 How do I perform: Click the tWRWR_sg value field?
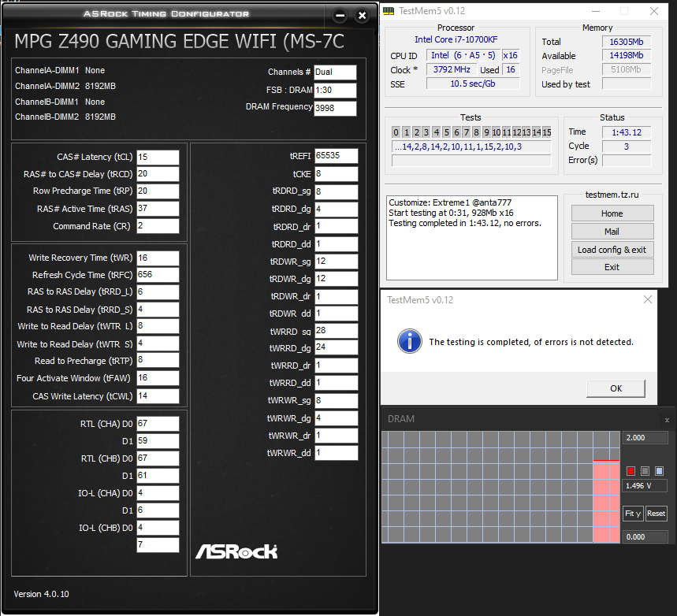pos(337,401)
